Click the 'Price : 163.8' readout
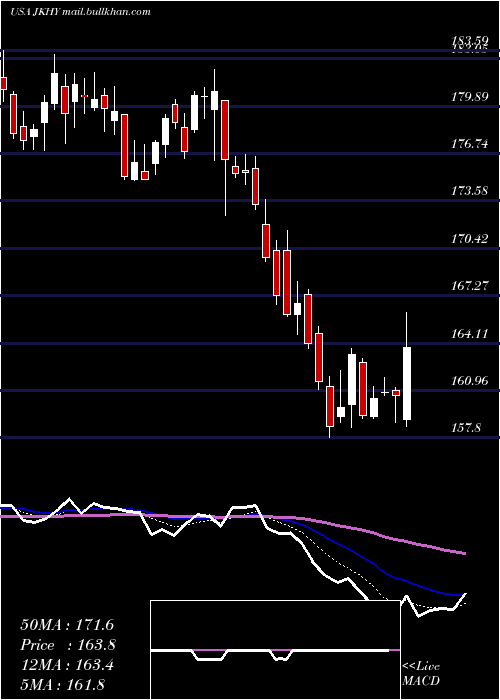Screen dimensions: 500x700 click(x=68, y=645)
